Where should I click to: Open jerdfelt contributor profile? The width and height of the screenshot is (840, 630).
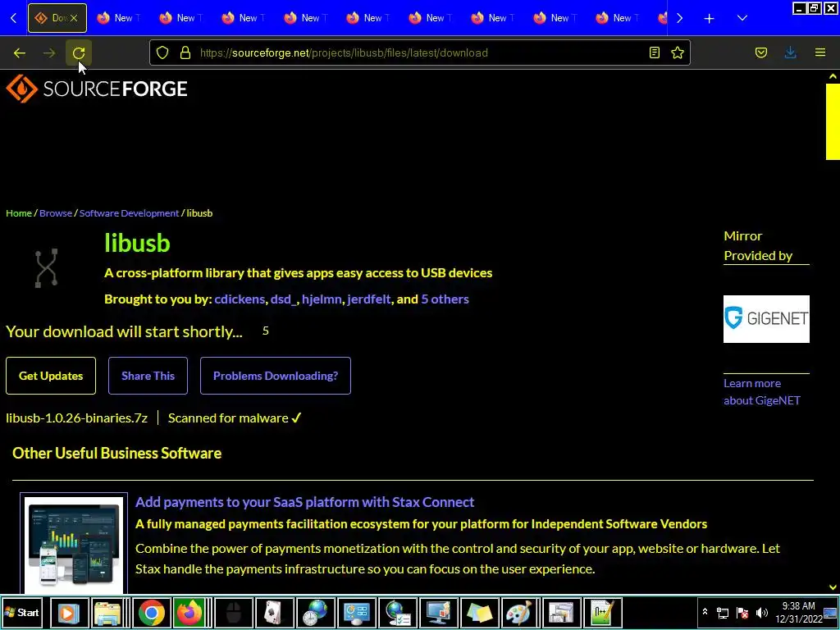point(368,299)
